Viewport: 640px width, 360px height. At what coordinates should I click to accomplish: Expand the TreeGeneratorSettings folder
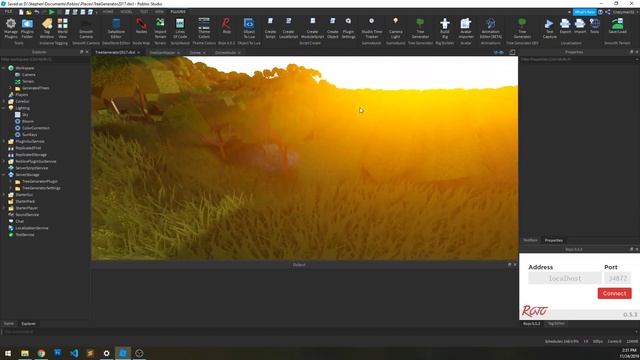[11, 188]
